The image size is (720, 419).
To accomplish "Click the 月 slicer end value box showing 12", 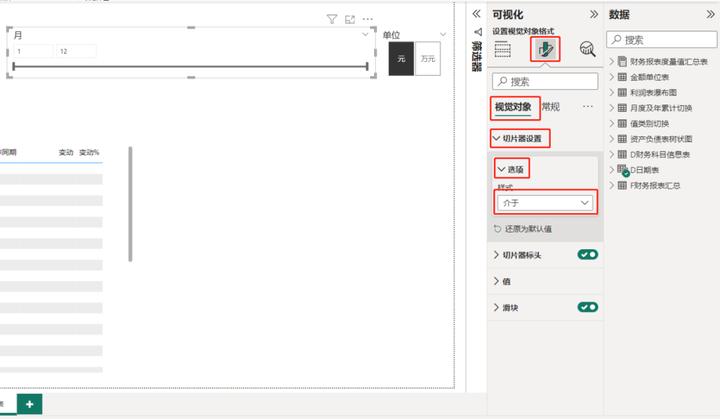I will pyautogui.click(x=76, y=51).
